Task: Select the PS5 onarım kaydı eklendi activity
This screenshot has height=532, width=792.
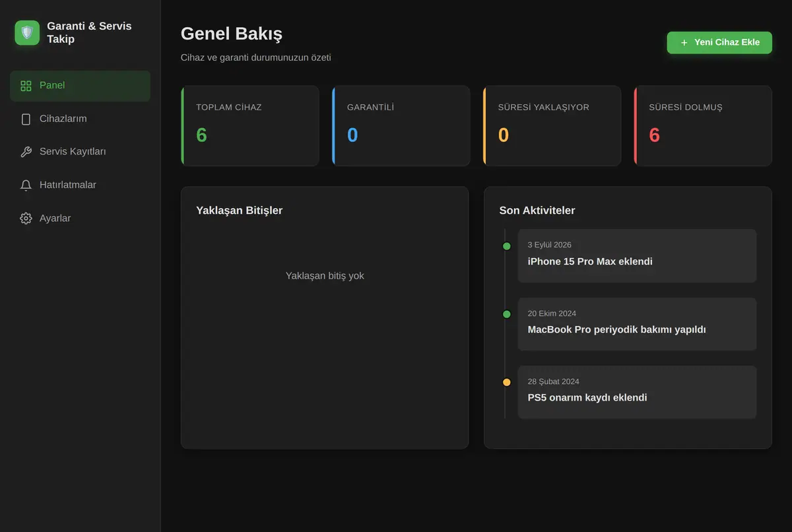Action: [637, 392]
